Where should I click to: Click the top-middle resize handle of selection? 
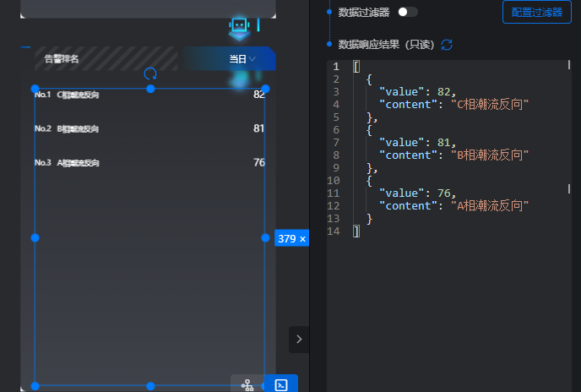150,89
